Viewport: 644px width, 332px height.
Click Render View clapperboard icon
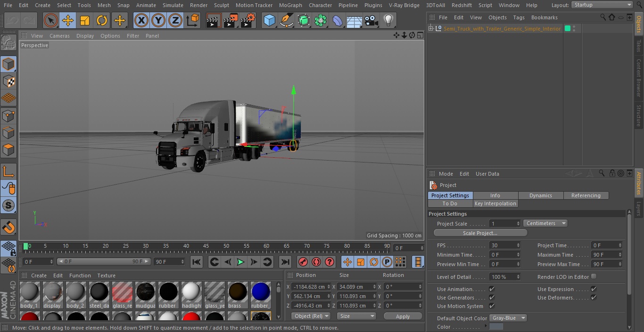(x=214, y=20)
